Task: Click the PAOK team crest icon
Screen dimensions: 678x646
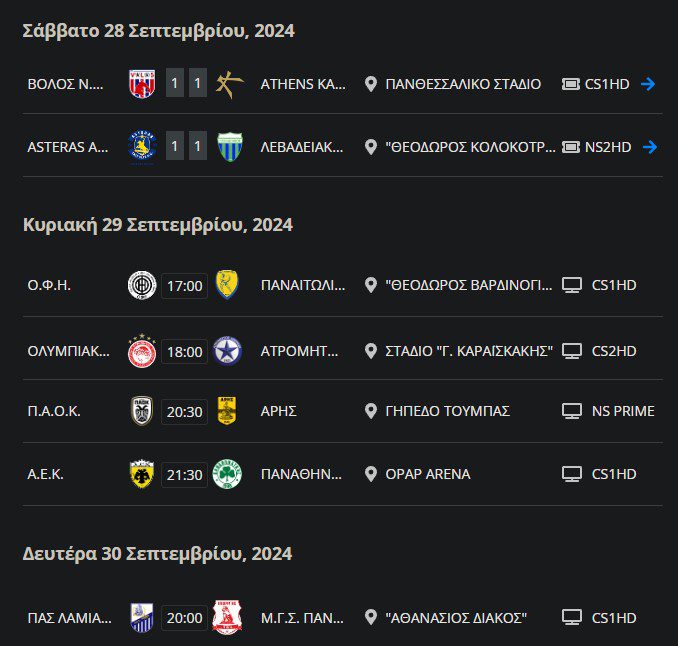Action: [142, 411]
